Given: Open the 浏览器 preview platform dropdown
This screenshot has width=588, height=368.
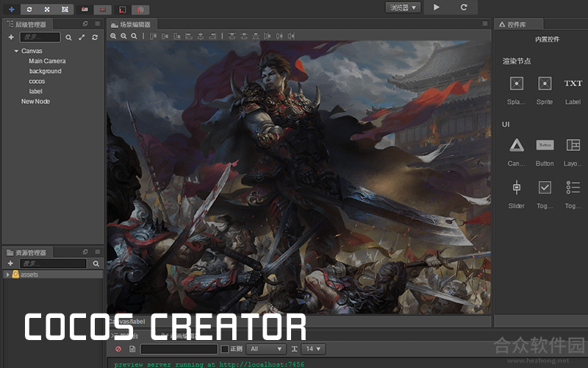Looking at the screenshot, I should 403,7.
